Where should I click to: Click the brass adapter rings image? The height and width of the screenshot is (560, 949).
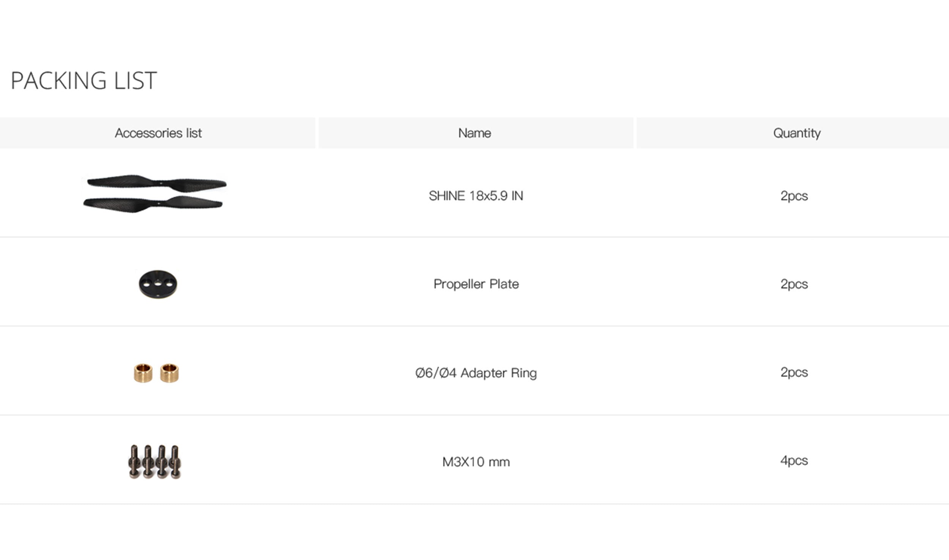(x=156, y=373)
